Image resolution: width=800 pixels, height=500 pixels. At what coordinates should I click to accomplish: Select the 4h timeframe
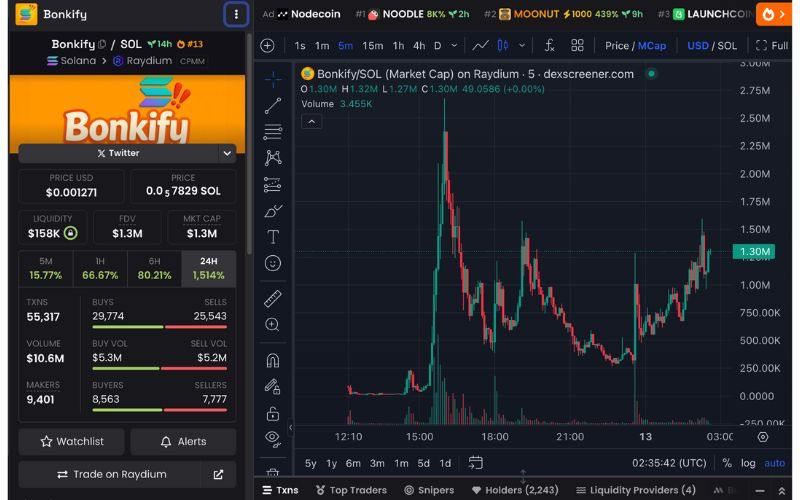(419, 45)
